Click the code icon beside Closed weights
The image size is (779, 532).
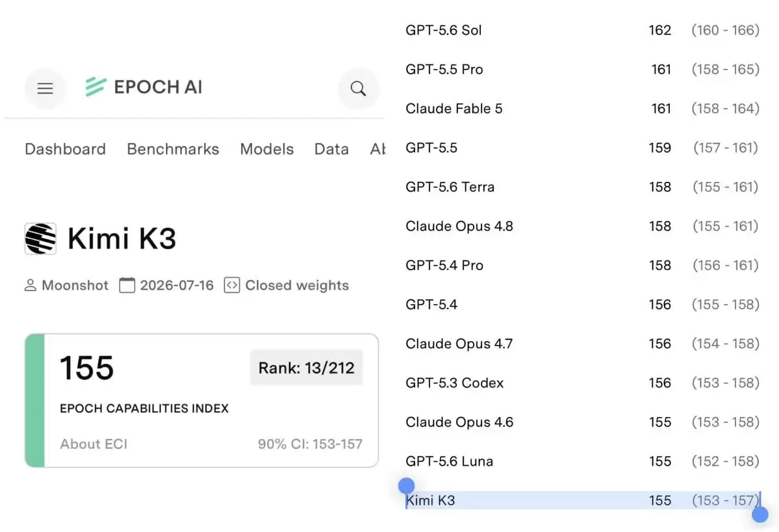coord(232,285)
